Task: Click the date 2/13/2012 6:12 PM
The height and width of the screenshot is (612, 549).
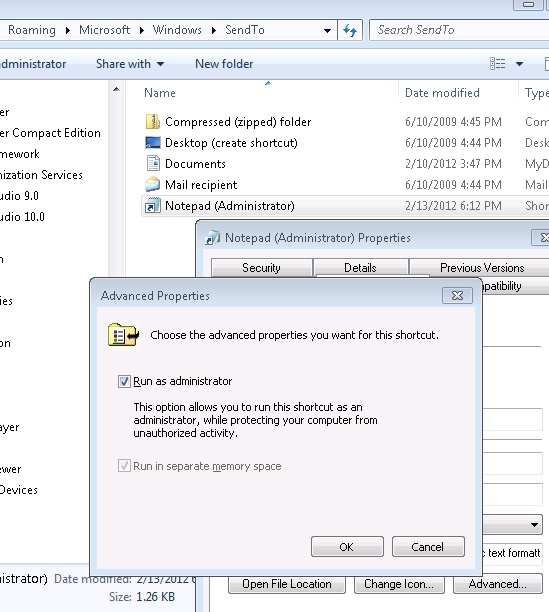Action: pyautogui.click(x=453, y=206)
